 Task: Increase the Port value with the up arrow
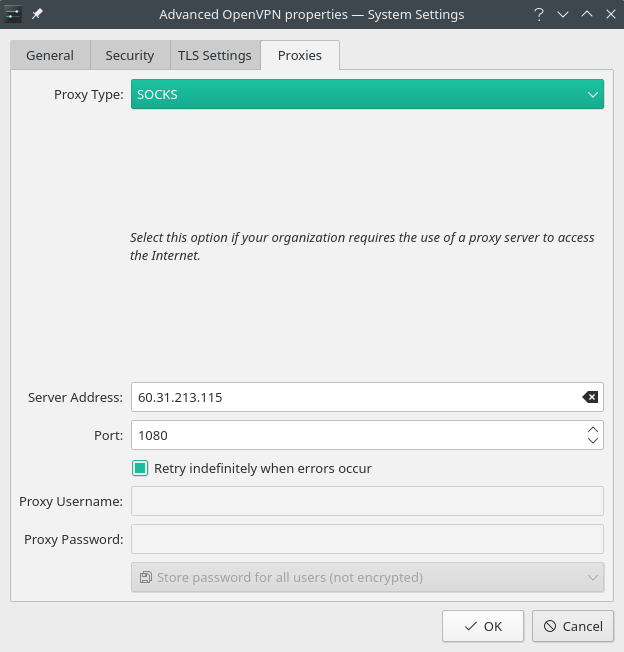tap(593, 429)
